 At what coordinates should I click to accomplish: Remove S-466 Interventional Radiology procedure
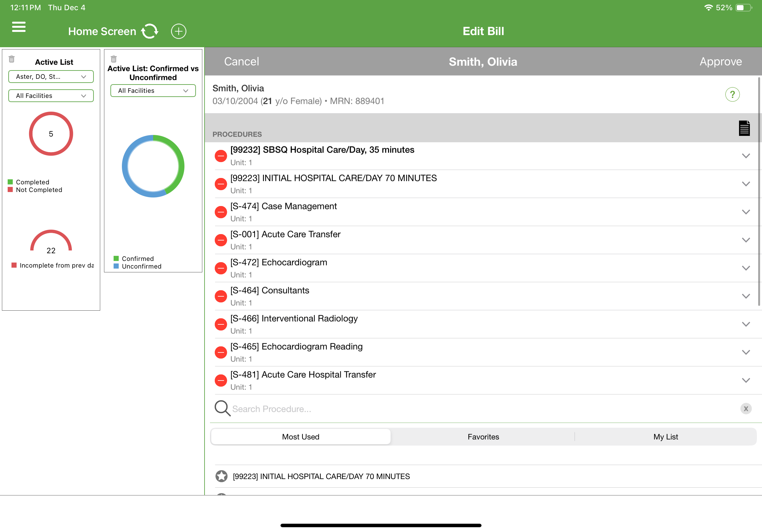tap(221, 324)
